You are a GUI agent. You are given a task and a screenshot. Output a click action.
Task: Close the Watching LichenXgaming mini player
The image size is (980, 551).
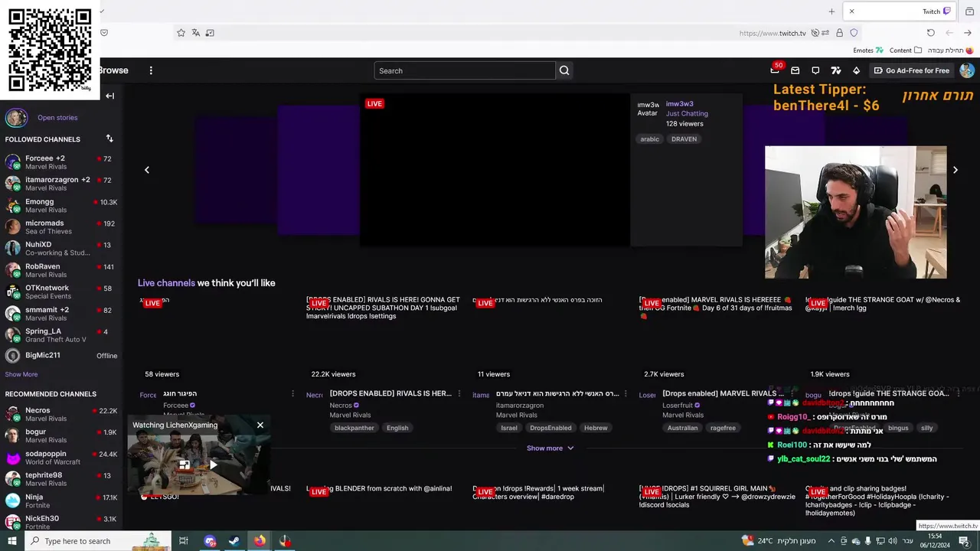[x=260, y=425]
